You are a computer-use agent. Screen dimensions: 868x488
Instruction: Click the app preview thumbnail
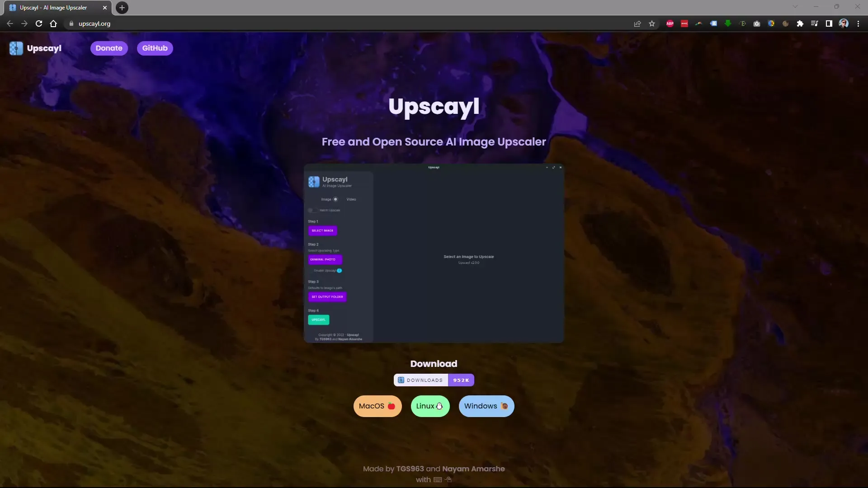[434, 253]
